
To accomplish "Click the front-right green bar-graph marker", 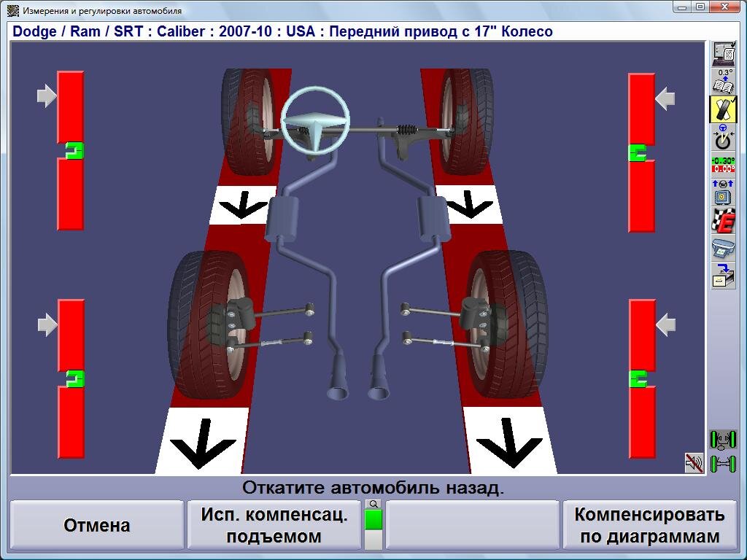I will 638,153.
